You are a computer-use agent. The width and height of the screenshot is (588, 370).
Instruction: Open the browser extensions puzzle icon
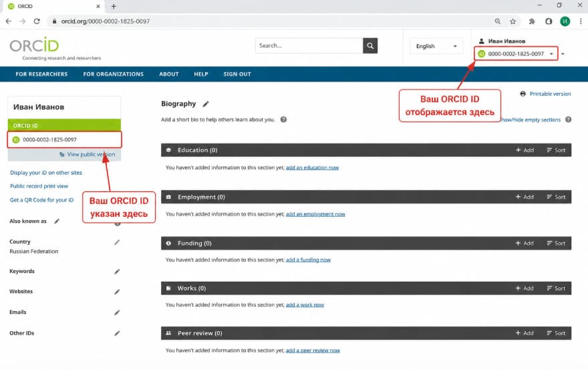pyautogui.click(x=532, y=21)
